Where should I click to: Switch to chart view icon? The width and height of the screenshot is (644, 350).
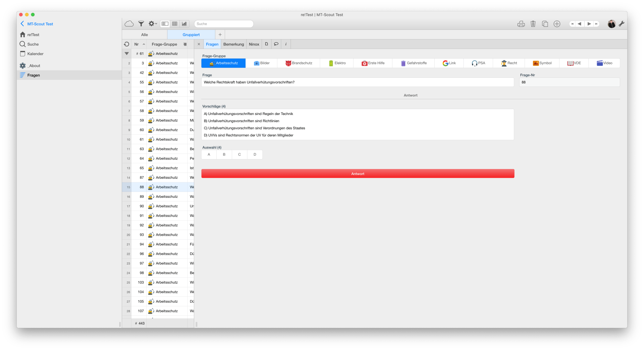(x=184, y=24)
